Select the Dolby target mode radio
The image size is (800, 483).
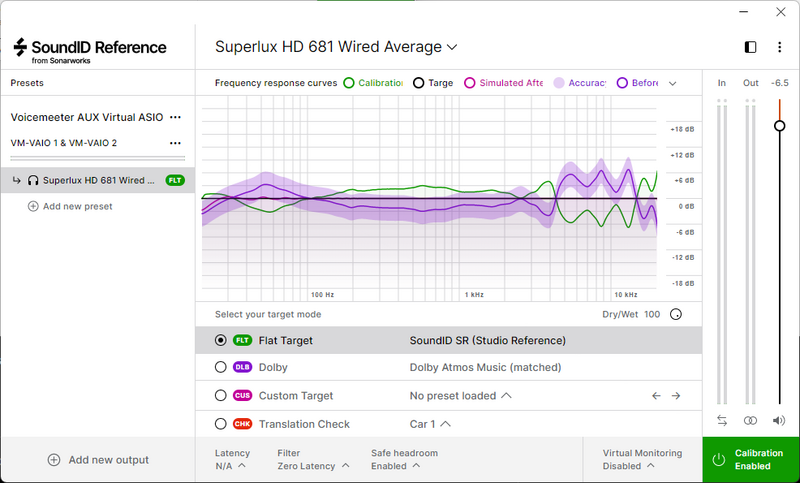pos(220,367)
